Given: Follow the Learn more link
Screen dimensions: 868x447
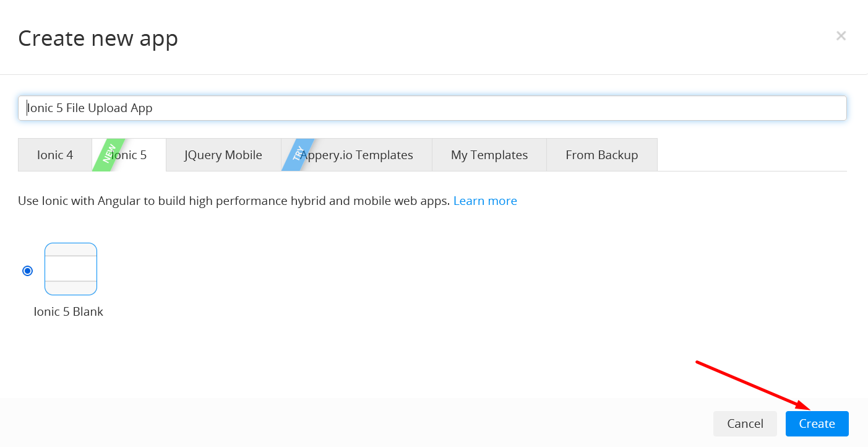Looking at the screenshot, I should coord(485,201).
